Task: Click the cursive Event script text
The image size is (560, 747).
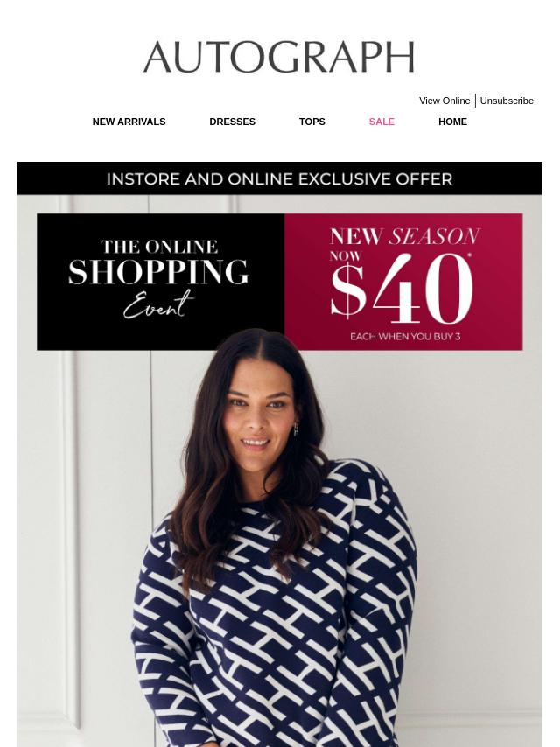Action: pyautogui.click(x=158, y=305)
